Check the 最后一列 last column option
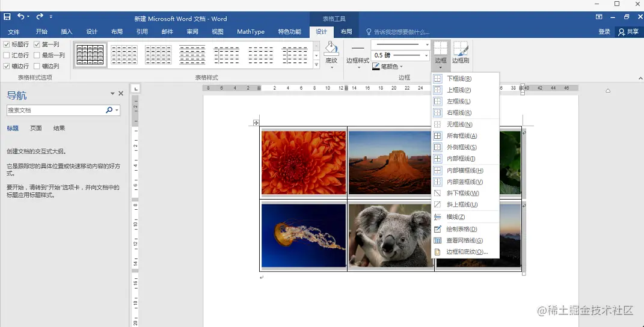The width and height of the screenshot is (644, 327). point(37,55)
